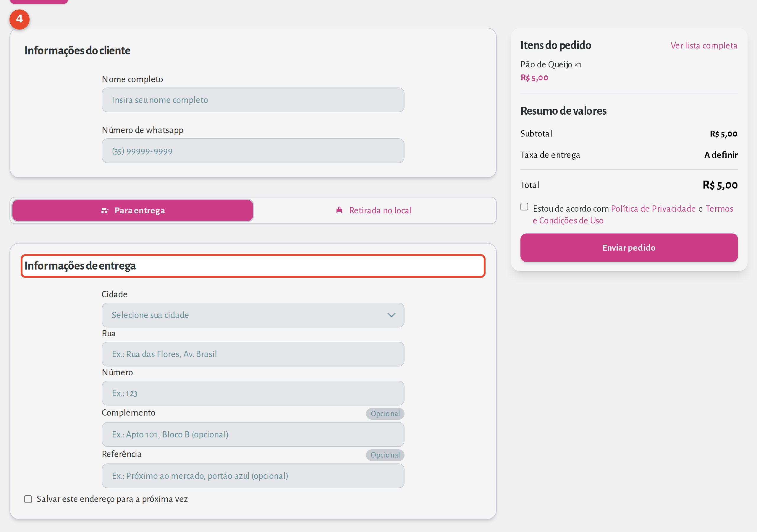Screen dimensions: 757x532
Task: Focus the Número input field with Ex.: 123
Action: click(x=253, y=393)
